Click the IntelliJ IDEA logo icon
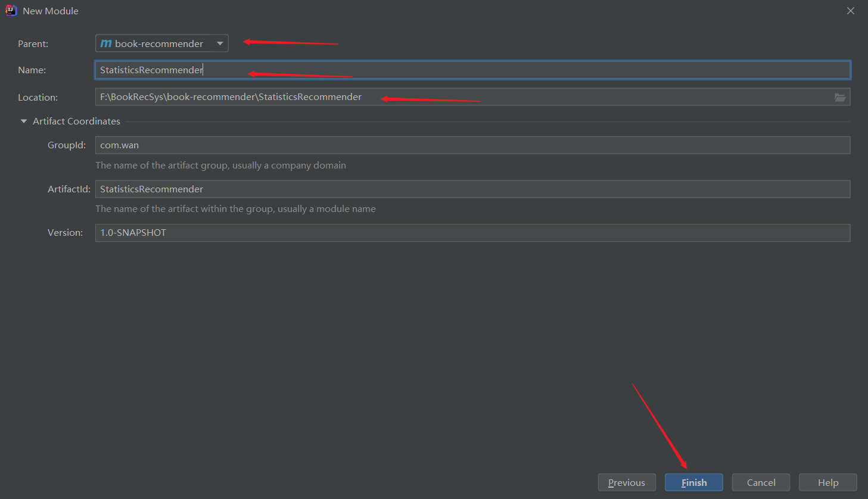 tap(11, 11)
